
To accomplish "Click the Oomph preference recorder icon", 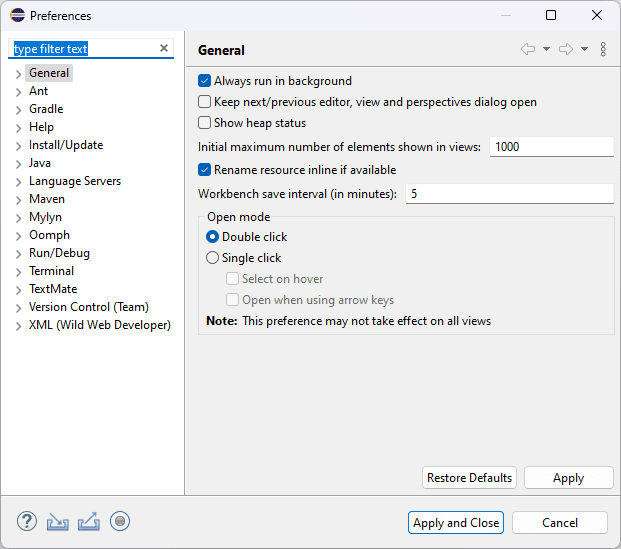I will click(120, 521).
